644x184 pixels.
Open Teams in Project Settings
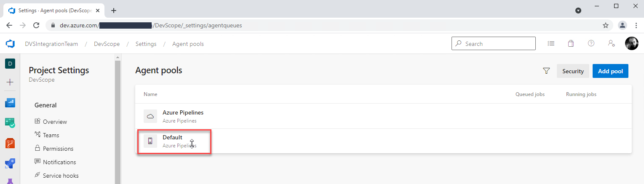pyautogui.click(x=51, y=135)
